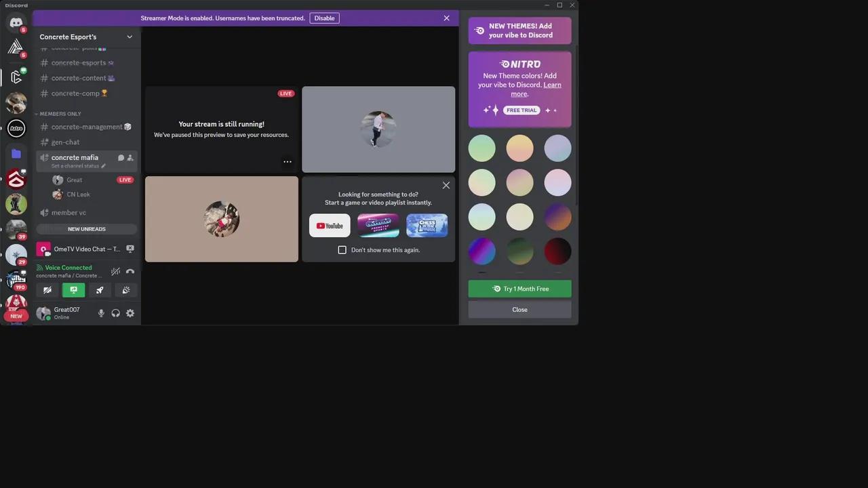
Task: Open the server with 190 unread badge
Action: 16,279
